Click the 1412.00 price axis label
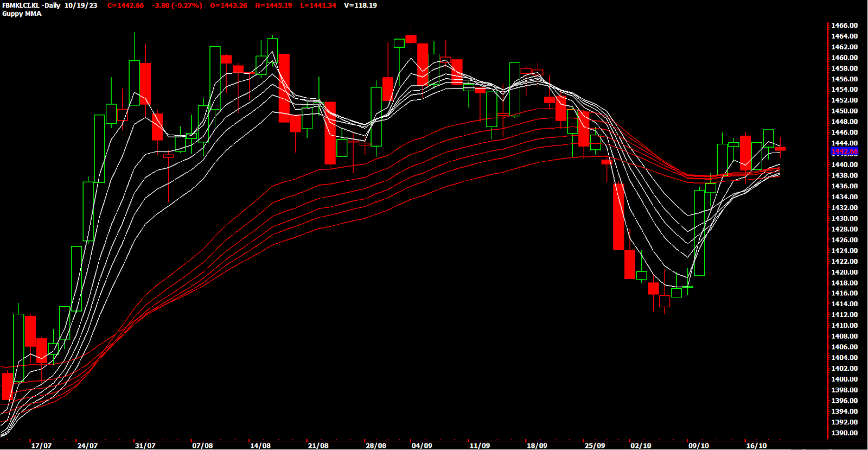Viewport: 868px width, 450px height. coord(844,315)
